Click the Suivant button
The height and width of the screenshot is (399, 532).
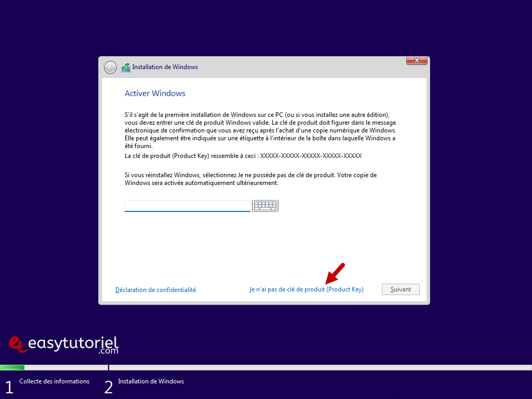tap(401, 289)
